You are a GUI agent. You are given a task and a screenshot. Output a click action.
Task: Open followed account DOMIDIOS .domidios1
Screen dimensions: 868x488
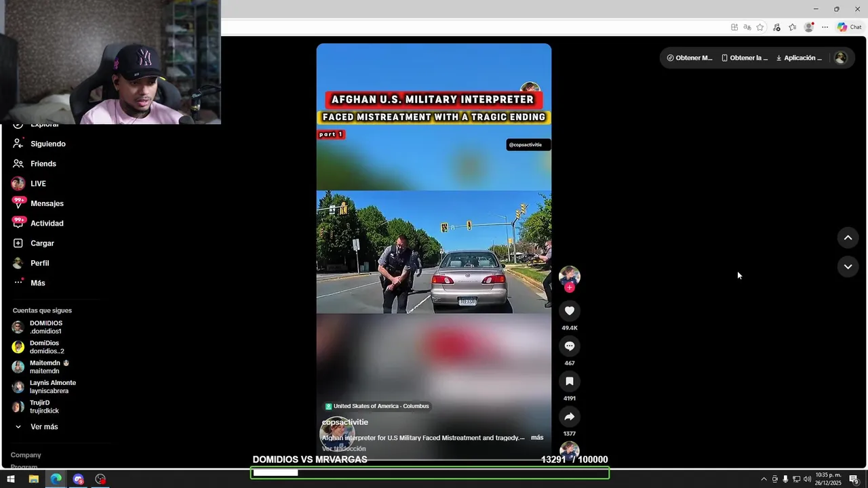(45, 327)
